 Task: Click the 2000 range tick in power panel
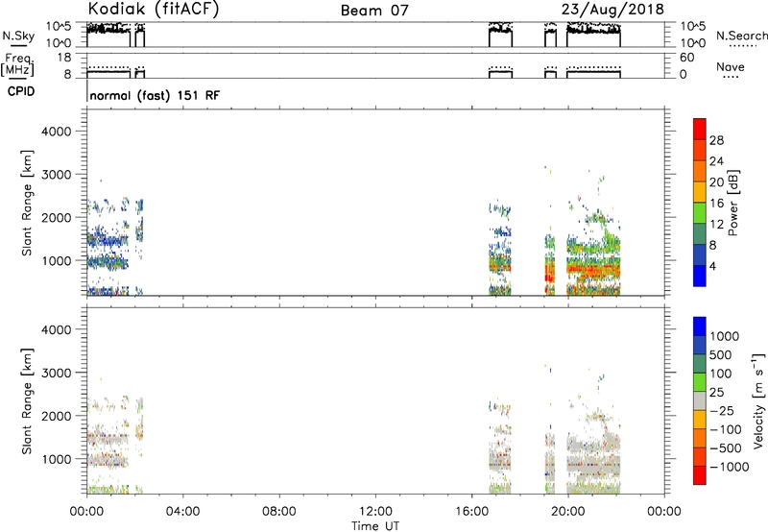pyautogui.click(x=56, y=217)
